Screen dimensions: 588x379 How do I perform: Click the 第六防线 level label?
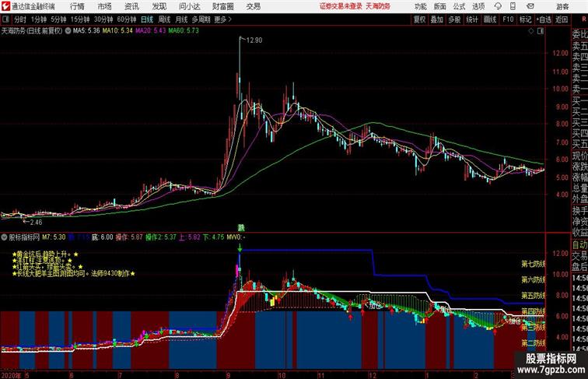(534, 280)
